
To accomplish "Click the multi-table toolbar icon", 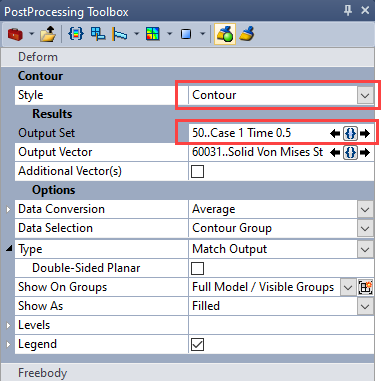I will (x=98, y=34).
